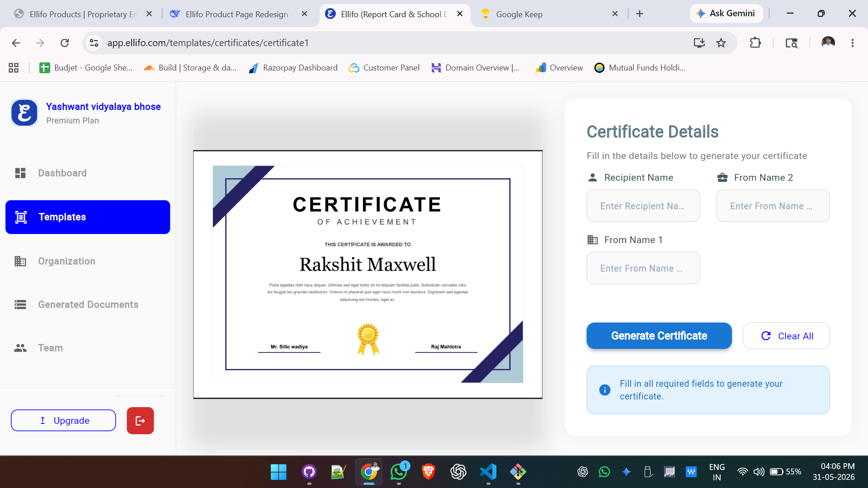Open the Team sidebar item

click(88, 348)
